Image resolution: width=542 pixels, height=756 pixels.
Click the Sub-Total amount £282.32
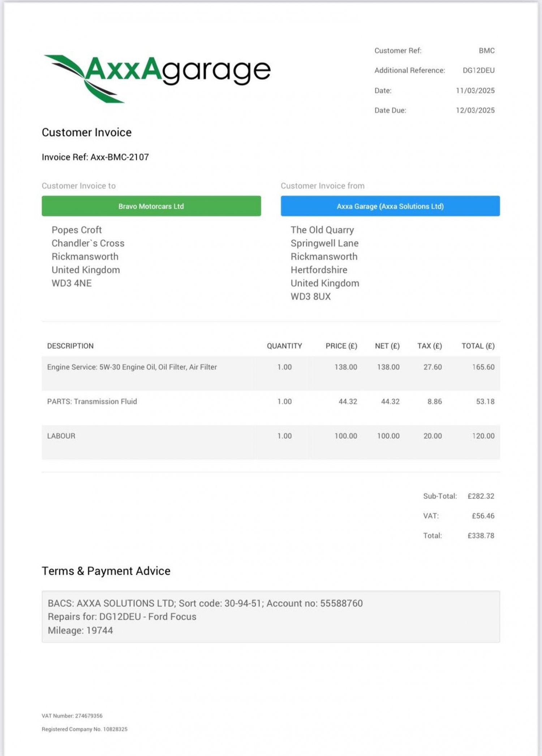click(x=481, y=496)
